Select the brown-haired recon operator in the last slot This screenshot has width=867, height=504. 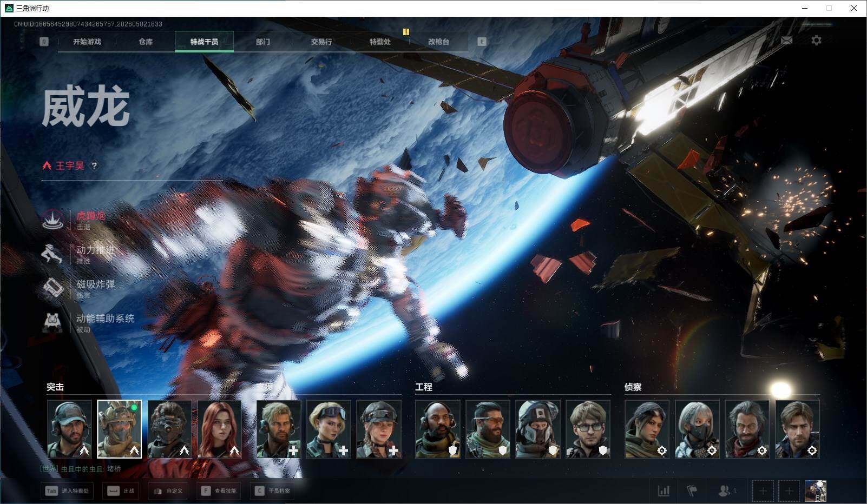[x=797, y=429]
